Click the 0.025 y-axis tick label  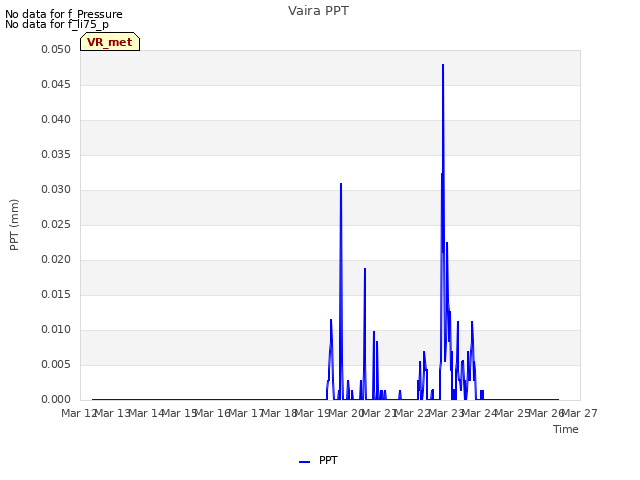56,225
